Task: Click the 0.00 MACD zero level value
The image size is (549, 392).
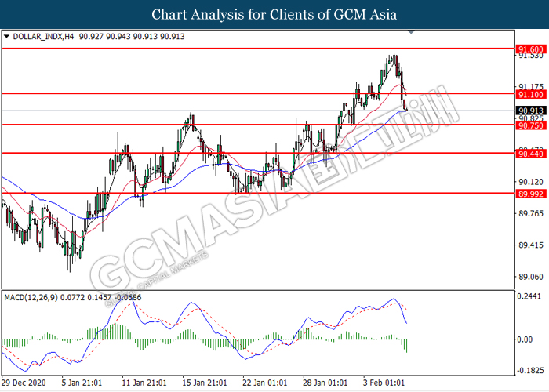Action: [x=525, y=339]
